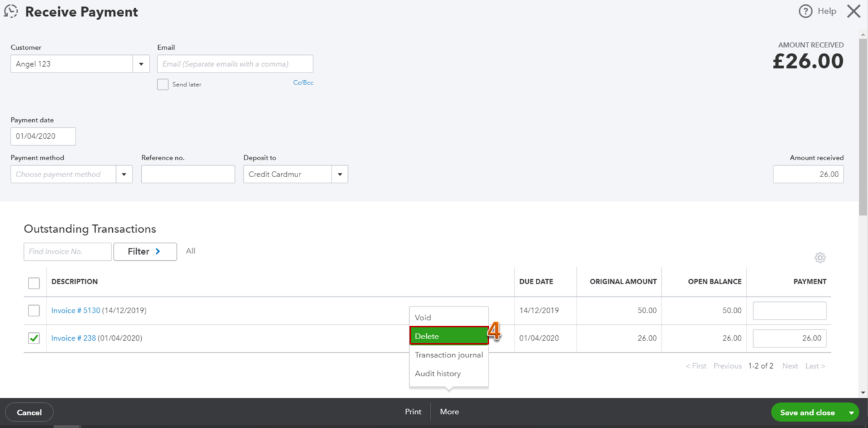The height and width of the screenshot is (428, 868).
Task: Click the Help question mark icon
Action: coord(806,11)
